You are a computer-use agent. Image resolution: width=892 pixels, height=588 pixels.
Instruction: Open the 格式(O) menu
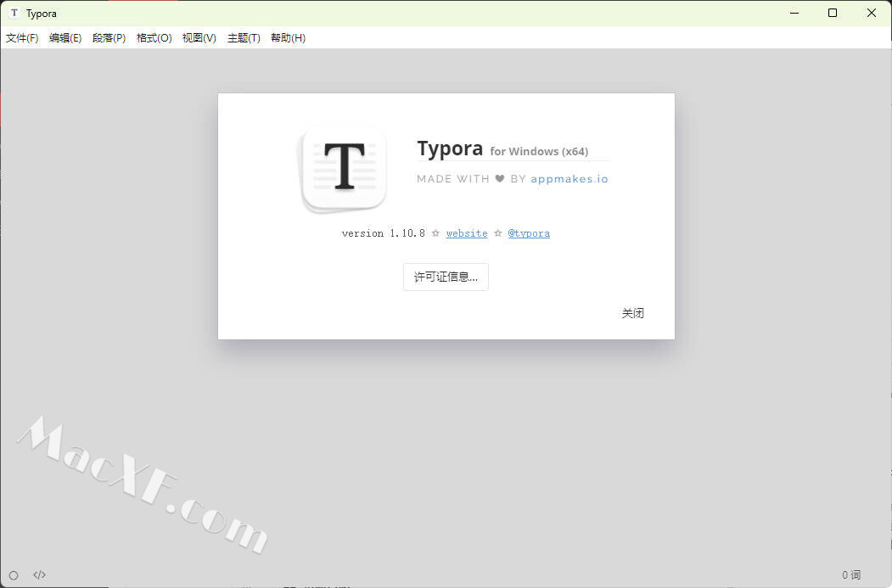[x=154, y=38]
